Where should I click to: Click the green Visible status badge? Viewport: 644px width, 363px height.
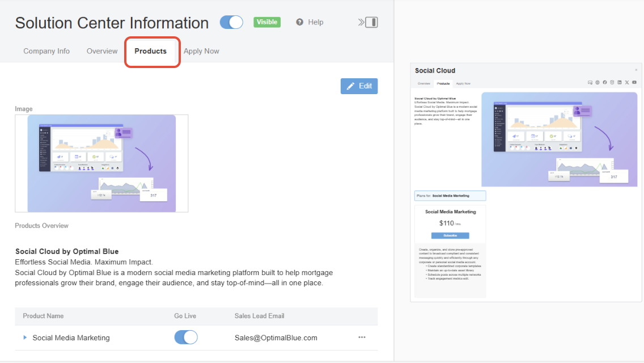(267, 22)
